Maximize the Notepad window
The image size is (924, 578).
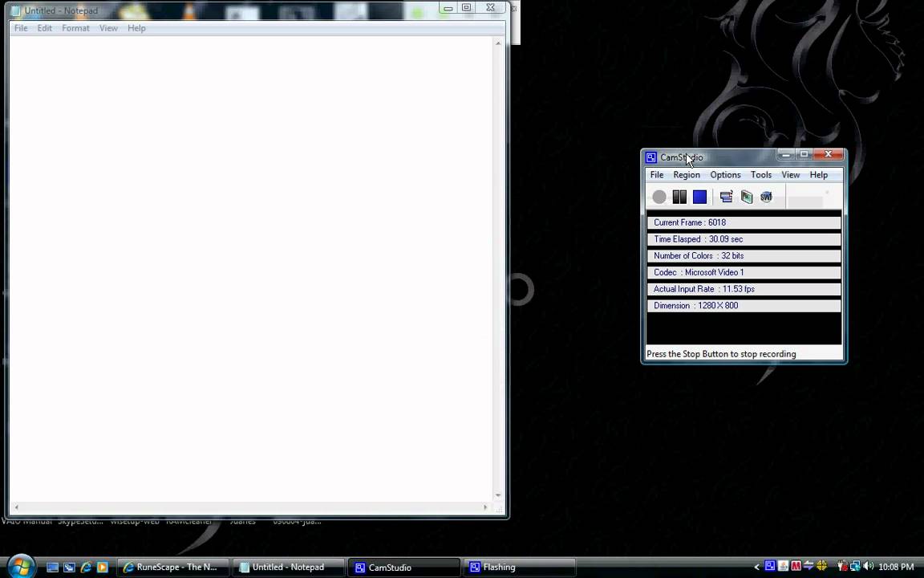pos(466,8)
